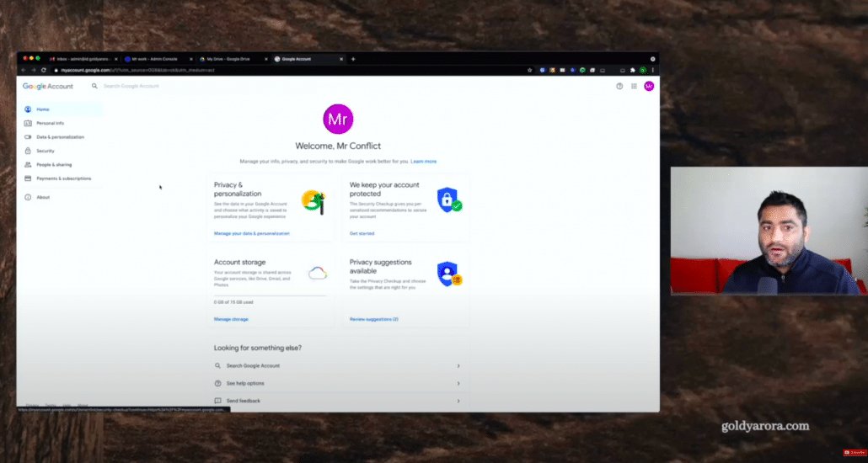The width and height of the screenshot is (868, 463).
Task: Click the security shield with lock icon
Action: pos(449,200)
